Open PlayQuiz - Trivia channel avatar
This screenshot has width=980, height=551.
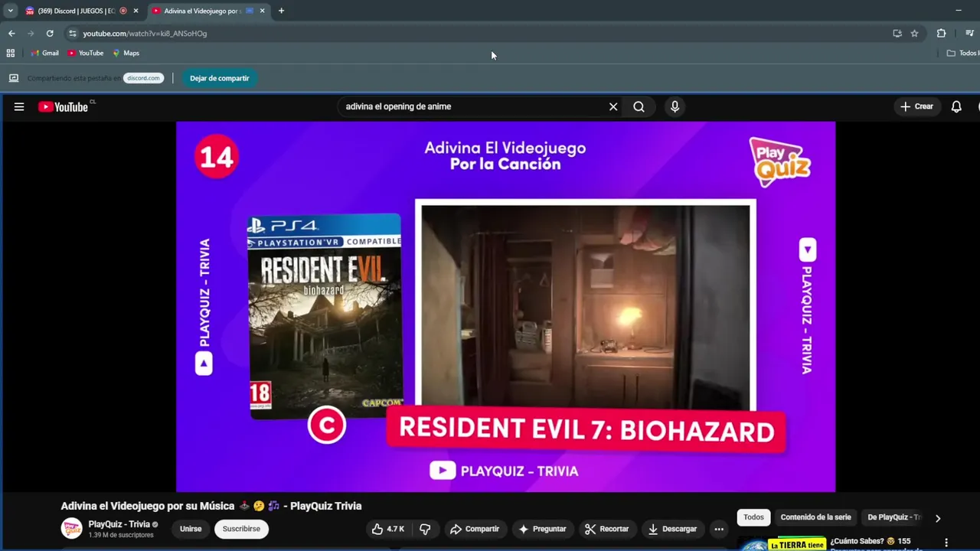point(71,528)
